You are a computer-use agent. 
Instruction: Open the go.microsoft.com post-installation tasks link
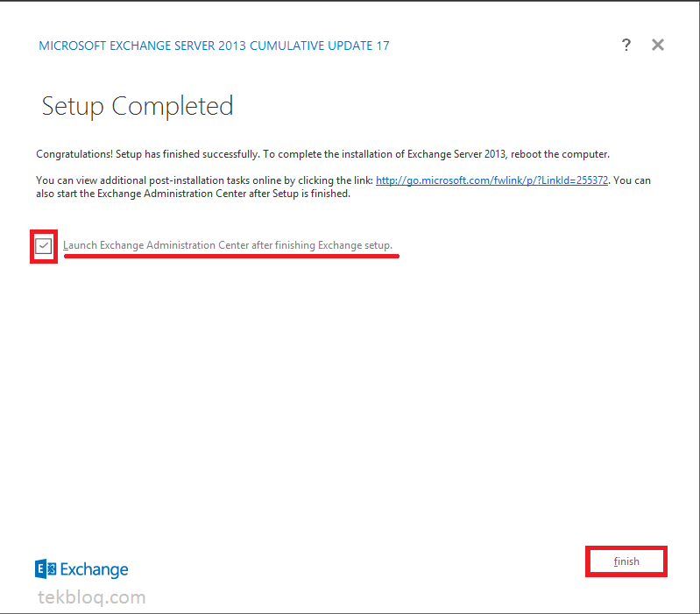tap(491, 180)
